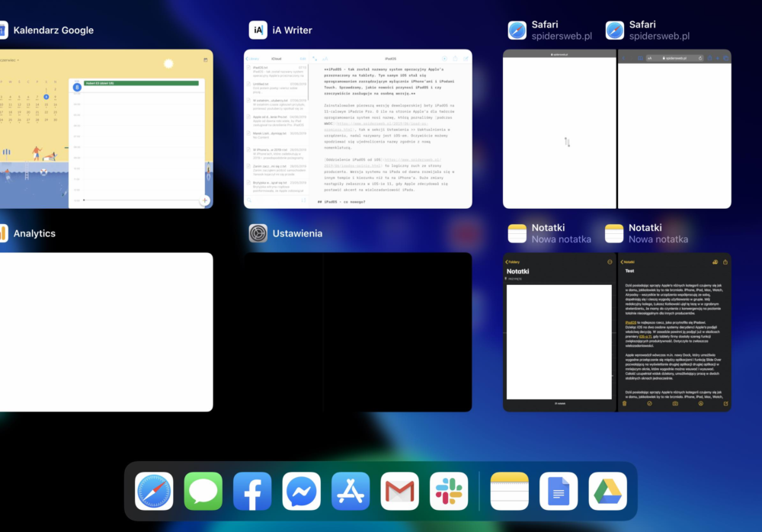The image size is (762, 532).
Task: Tap the sort icon in iA Writer library
Action: point(303,200)
